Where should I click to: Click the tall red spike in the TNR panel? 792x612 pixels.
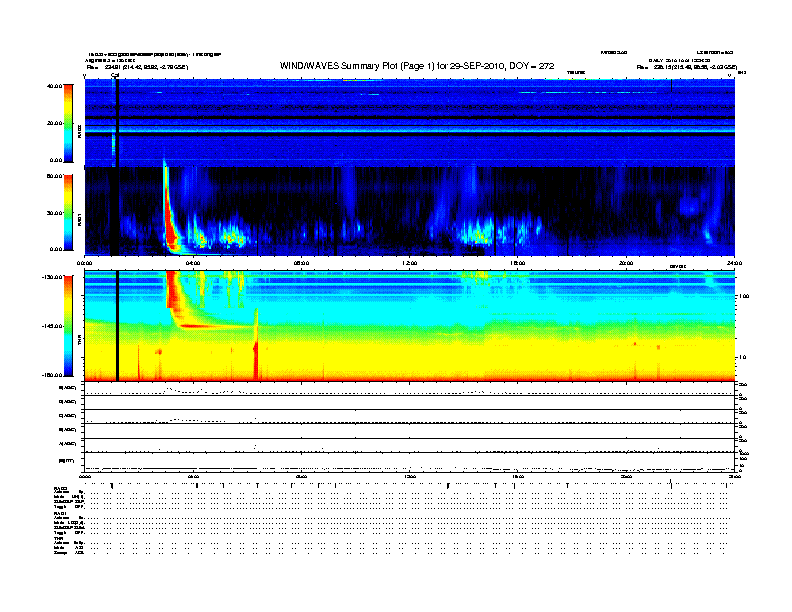tap(256, 345)
